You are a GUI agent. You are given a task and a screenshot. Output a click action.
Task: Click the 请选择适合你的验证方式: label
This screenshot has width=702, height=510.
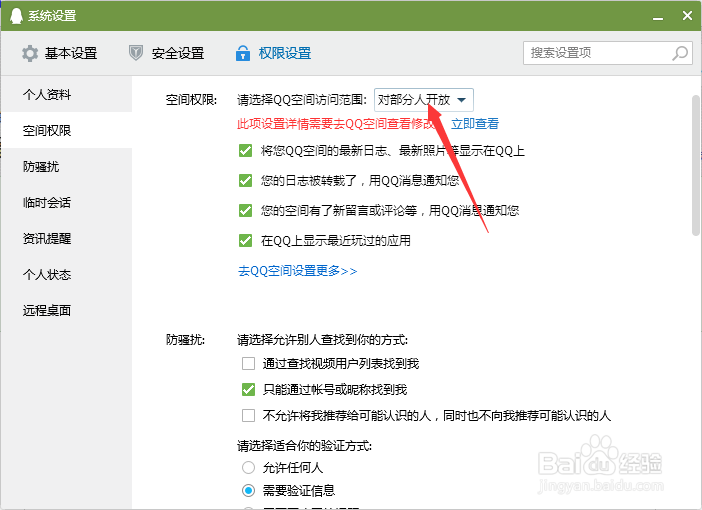pos(304,446)
